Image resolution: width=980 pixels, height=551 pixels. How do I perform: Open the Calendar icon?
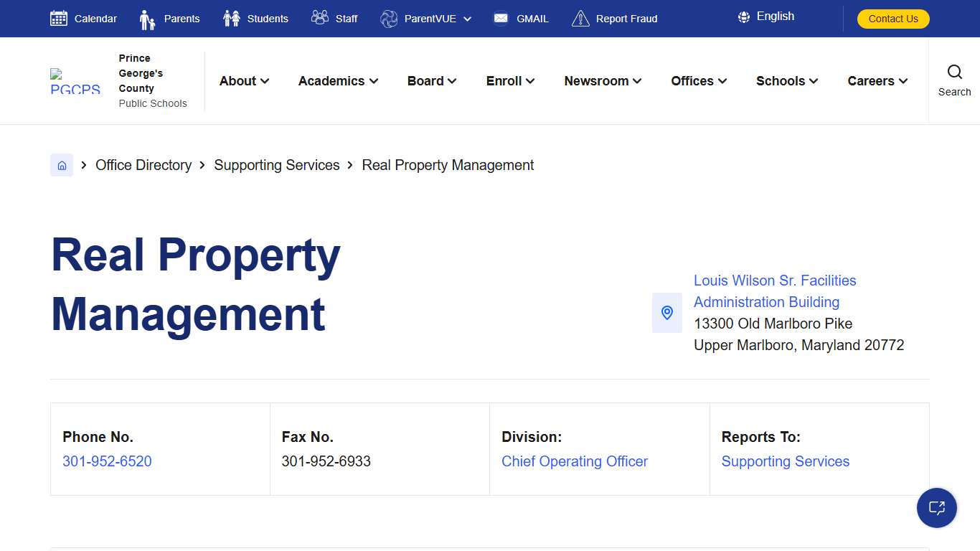point(59,17)
